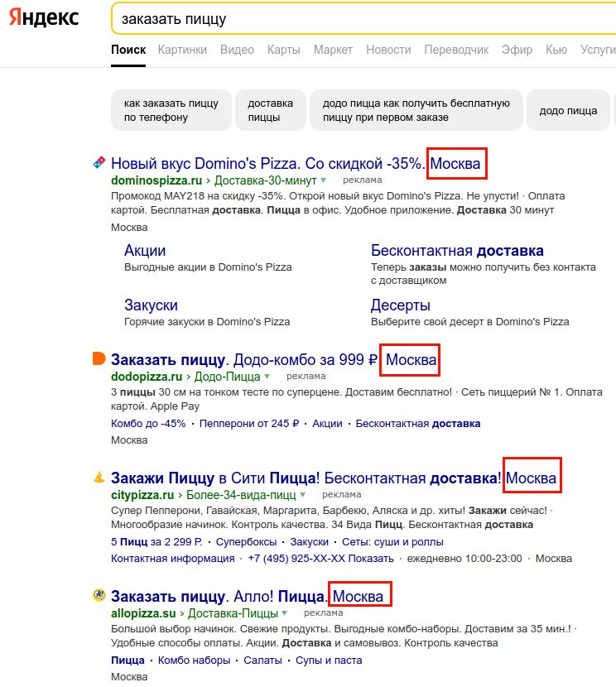Click the City Pizza favicon icon
616x687 pixels.
[99, 477]
